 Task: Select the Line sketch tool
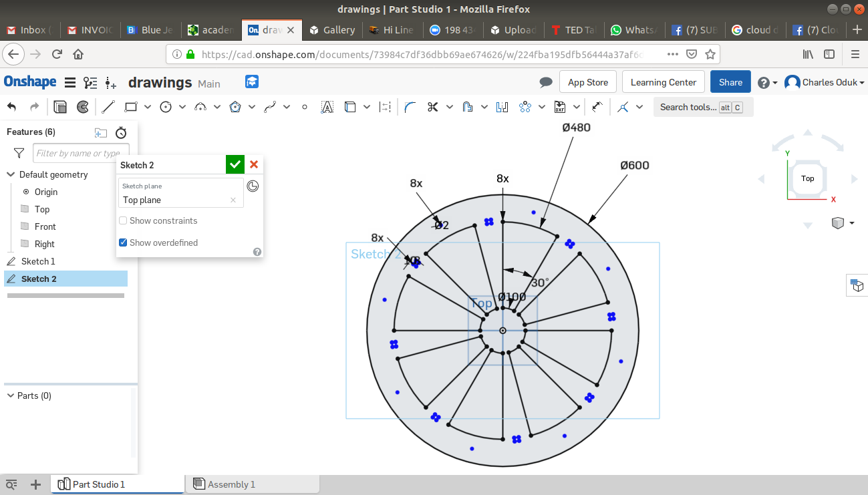[109, 107]
